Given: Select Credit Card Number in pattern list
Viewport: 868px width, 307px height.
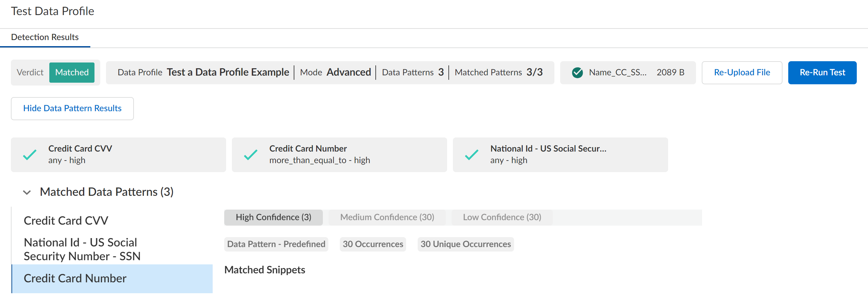Looking at the screenshot, I should click(x=75, y=278).
